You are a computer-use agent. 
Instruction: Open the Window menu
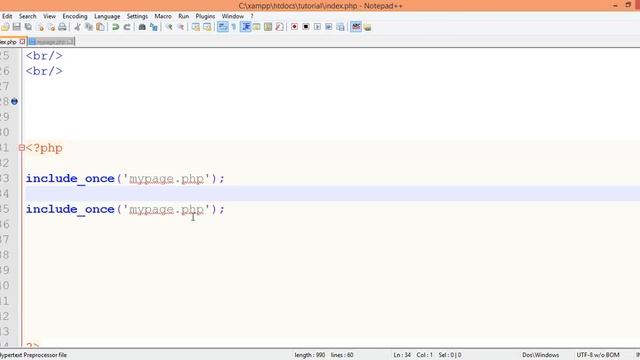[x=233, y=16]
